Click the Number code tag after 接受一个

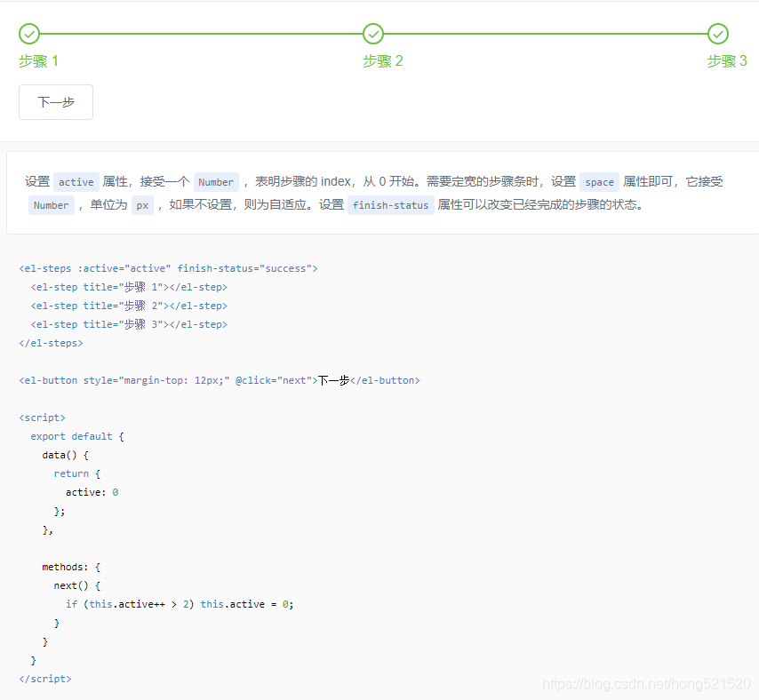(216, 182)
